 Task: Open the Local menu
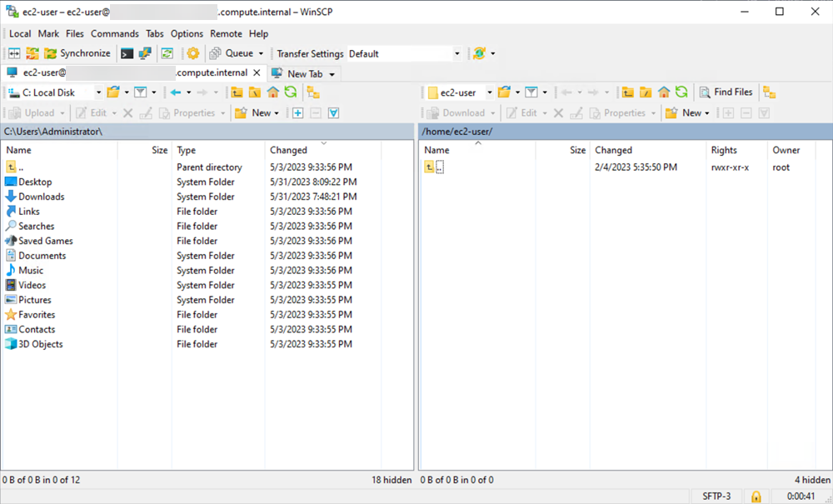pyautogui.click(x=20, y=33)
